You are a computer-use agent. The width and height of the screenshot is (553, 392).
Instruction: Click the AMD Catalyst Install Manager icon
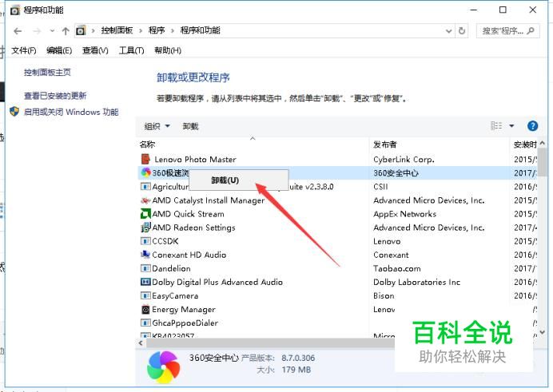pos(145,200)
